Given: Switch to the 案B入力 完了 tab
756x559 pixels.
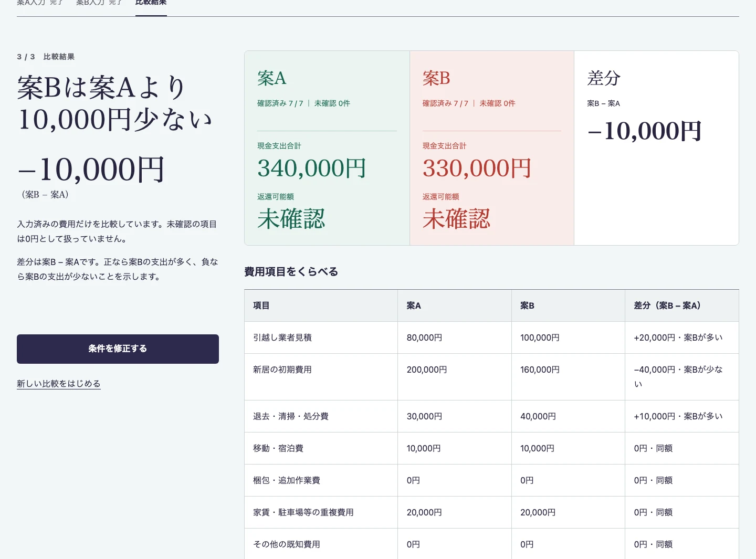Looking at the screenshot, I should (99, 3).
